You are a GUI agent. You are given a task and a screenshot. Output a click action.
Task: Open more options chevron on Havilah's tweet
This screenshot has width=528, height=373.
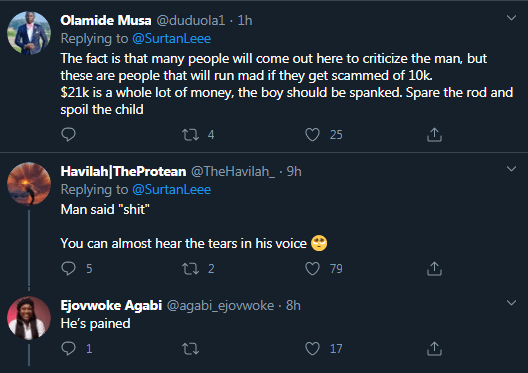pyautogui.click(x=511, y=169)
